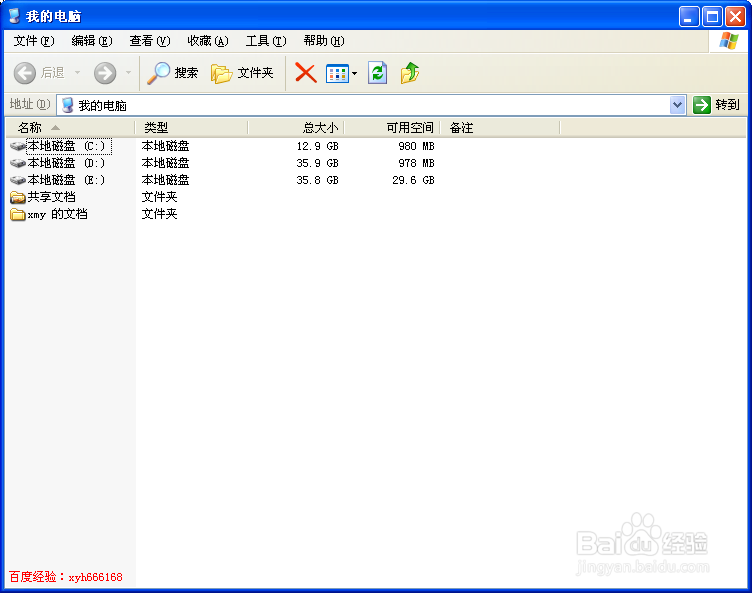Image resolution: width=752 pixels, height=593 pixels.
Task: Click the 共享文档 folder icon
Action: (18, 197)
